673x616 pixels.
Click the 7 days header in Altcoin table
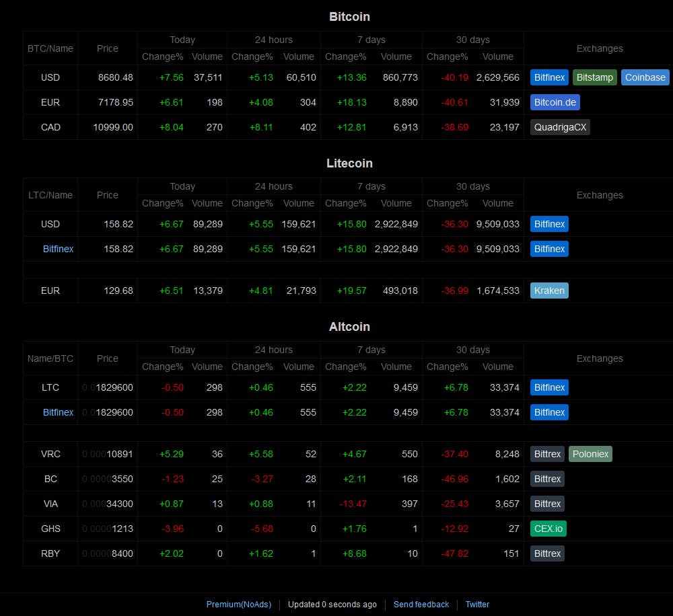coord(371,350)
